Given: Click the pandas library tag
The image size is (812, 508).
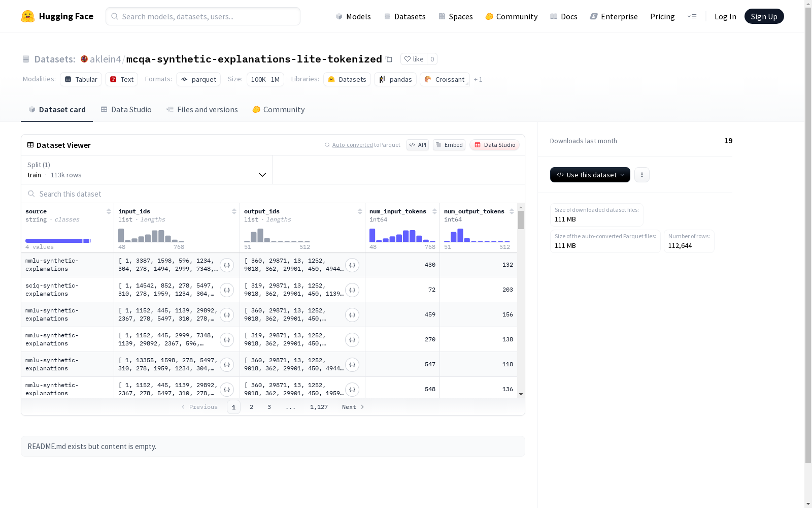Looking at the screenshot, I should (x=395, y=79).
